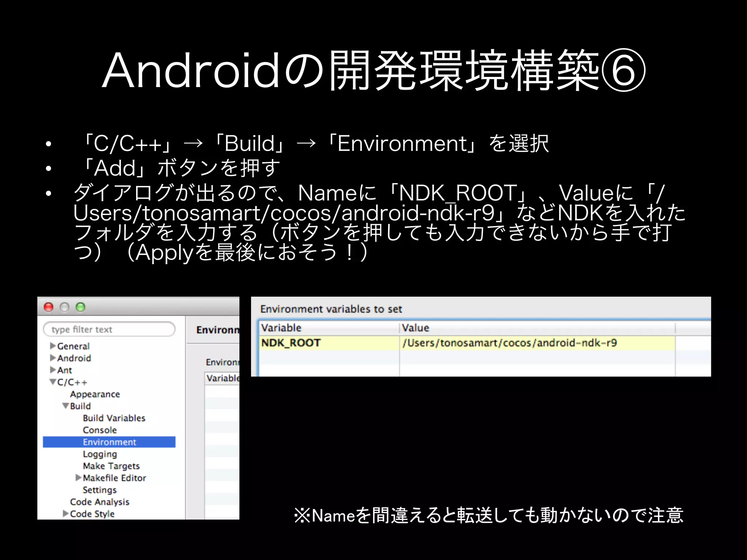Select the NDK_ROOT variable cell
The image size is (747, 560).
click(329, 343)
